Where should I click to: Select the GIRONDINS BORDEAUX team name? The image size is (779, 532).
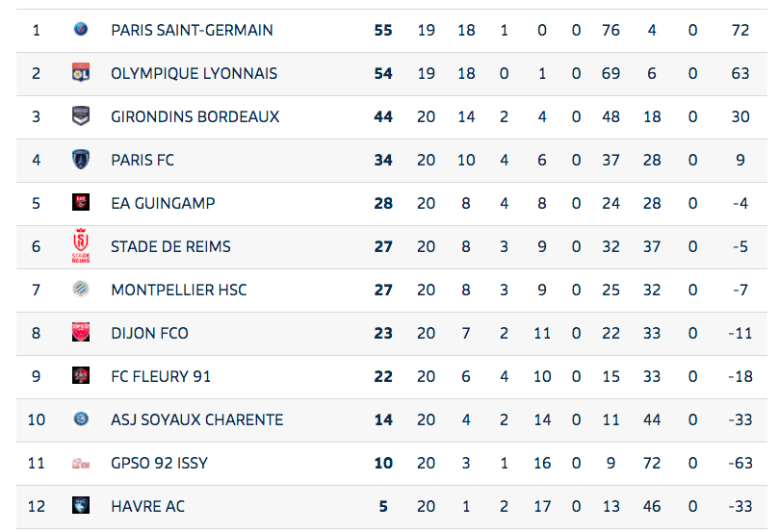click(x=195, y=116)
